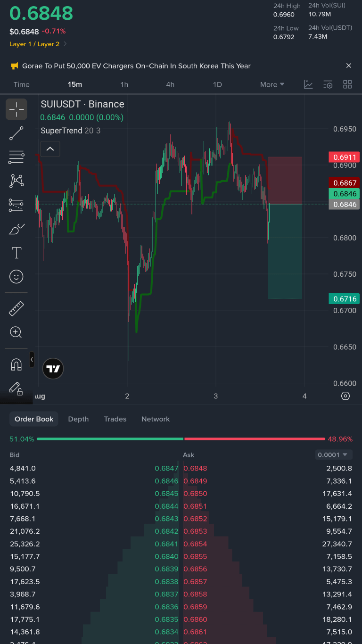Click the 0.6911 stop price label
This screenshot has width=362, height=644.
coord(344,157)
